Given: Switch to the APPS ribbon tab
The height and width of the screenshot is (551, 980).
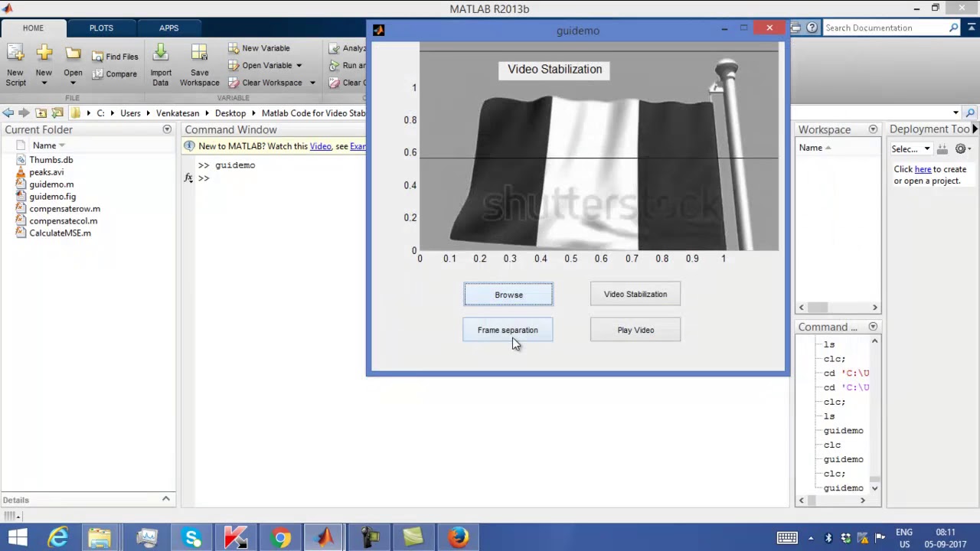Looking at the screenshot, I should click(169, 28).
